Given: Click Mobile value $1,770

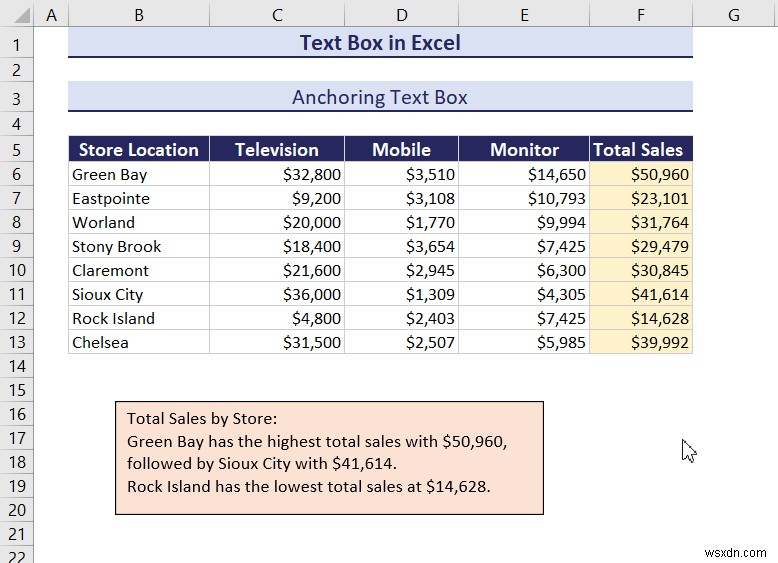Looking at the screenshot, I should (401, 222).
